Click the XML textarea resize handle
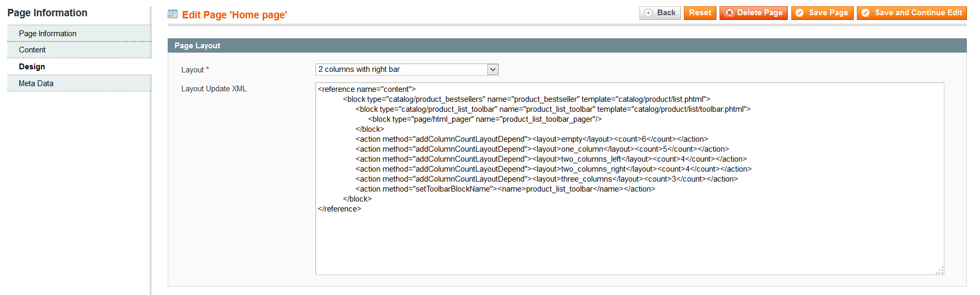Screen dimensions: 980x295 pyautogui.click(x=940, y=270)
